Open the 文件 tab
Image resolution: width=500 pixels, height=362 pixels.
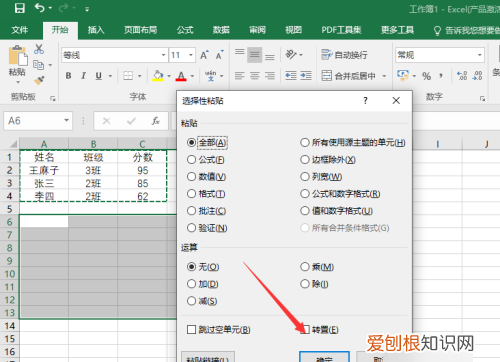(x=20, y=30)
